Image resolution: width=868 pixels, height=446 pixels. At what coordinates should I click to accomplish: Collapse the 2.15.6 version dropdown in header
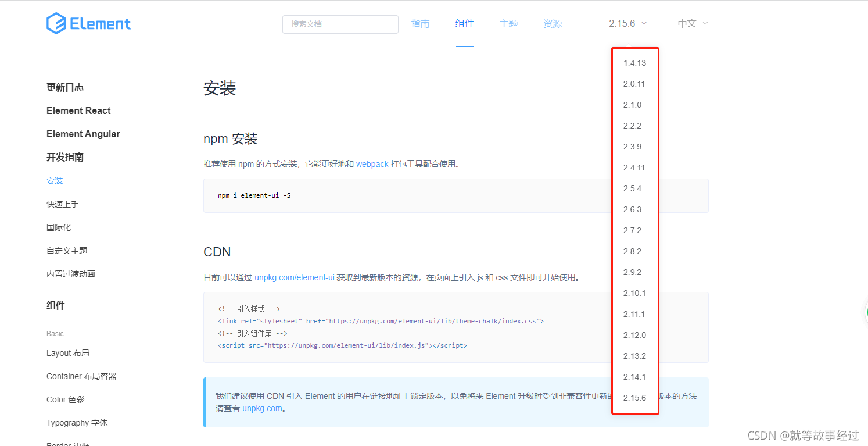point(627,24)
